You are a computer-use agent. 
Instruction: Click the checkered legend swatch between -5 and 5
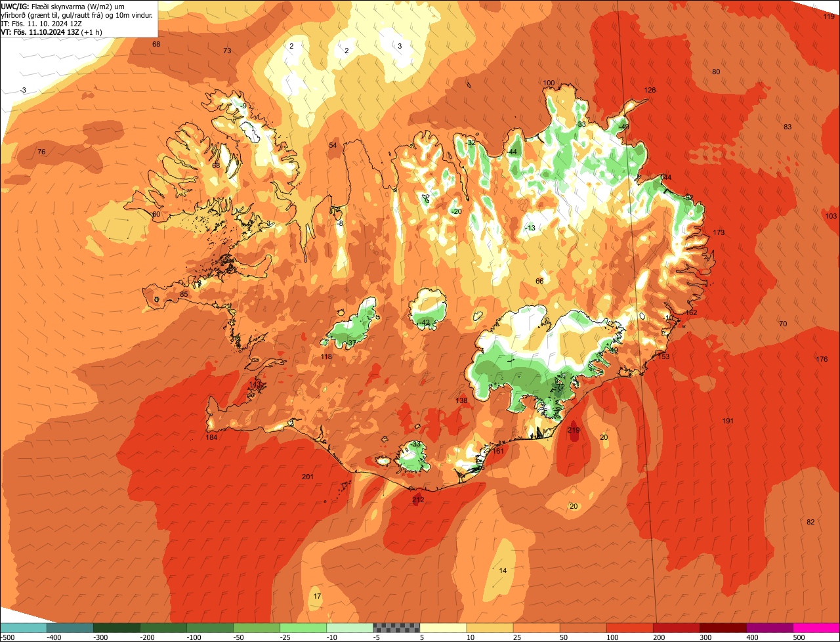click(x=396, y=628)
